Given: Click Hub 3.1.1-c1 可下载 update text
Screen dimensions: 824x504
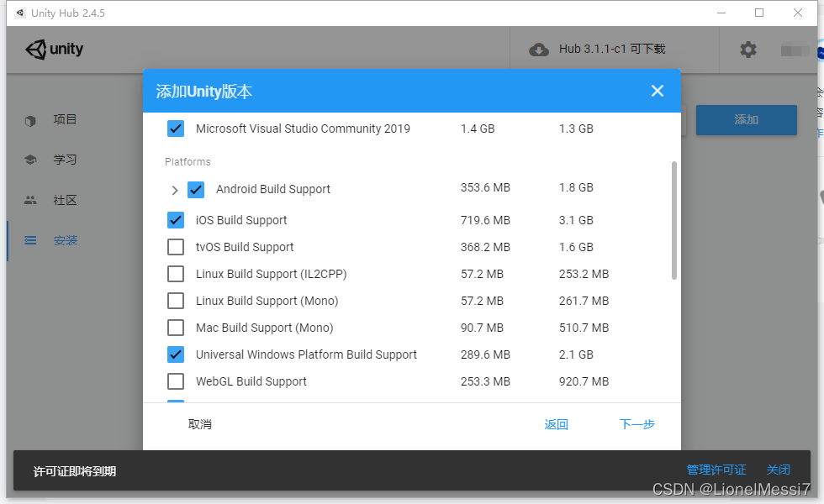Looking at the screenshot, I should click(612, 49).
